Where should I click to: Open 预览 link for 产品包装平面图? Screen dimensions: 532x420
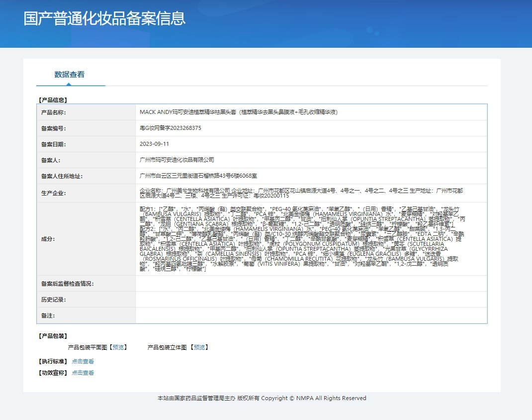click(x=118, y=347)
